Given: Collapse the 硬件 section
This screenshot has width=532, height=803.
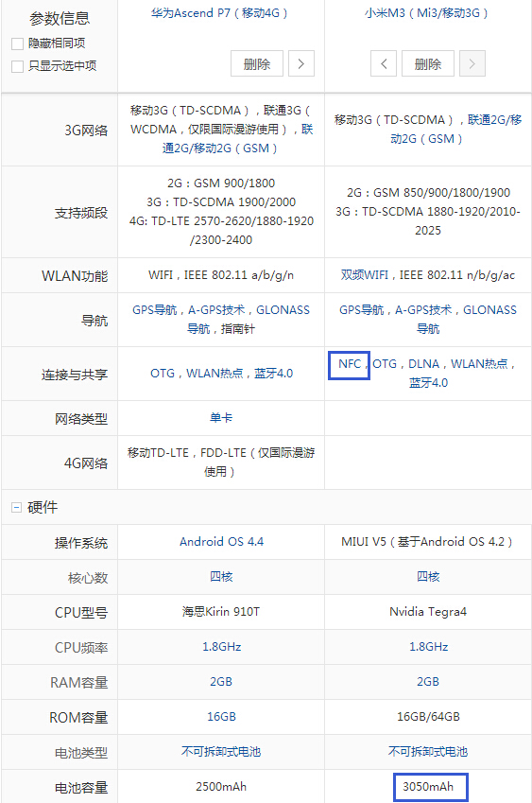Looking at the screenshot, I should pos(16,508).
